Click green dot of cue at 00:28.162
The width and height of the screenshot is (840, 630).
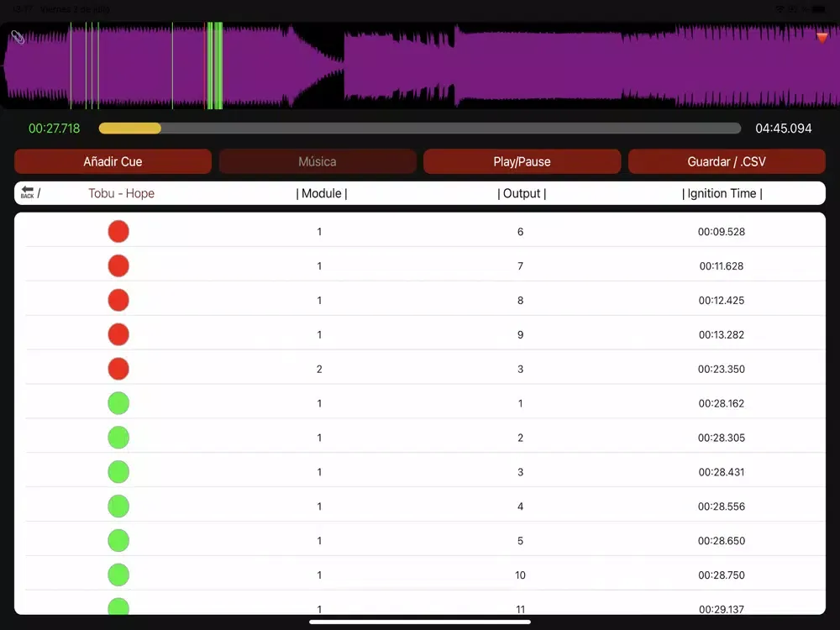[x=118, y=403]
